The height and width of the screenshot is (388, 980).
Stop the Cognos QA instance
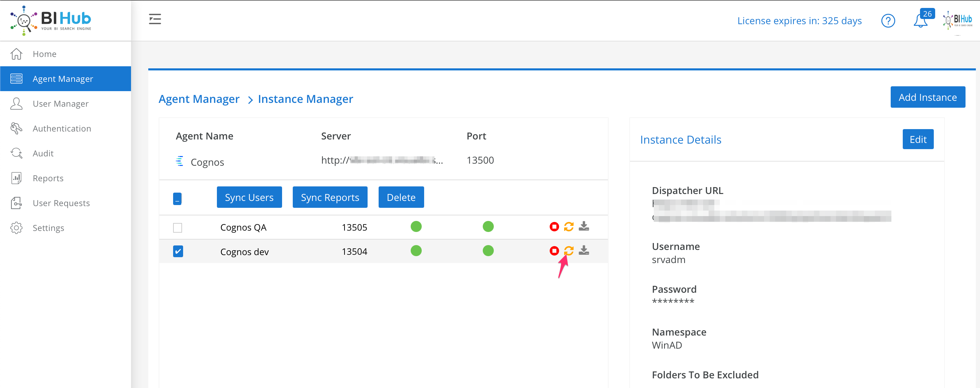point(554,226)
